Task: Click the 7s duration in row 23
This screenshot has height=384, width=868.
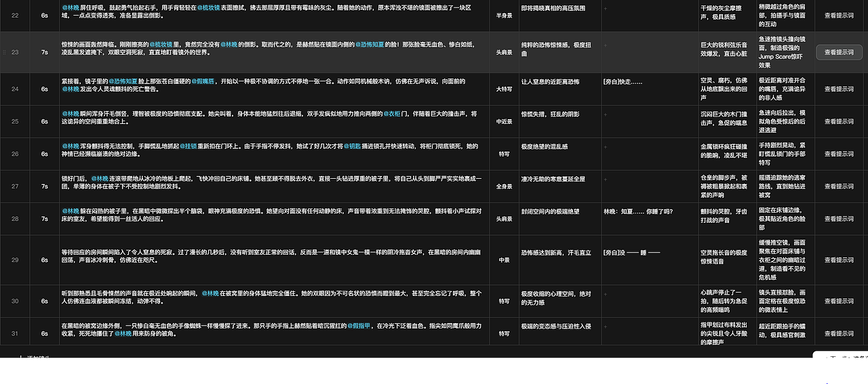Action: [45, 52]
